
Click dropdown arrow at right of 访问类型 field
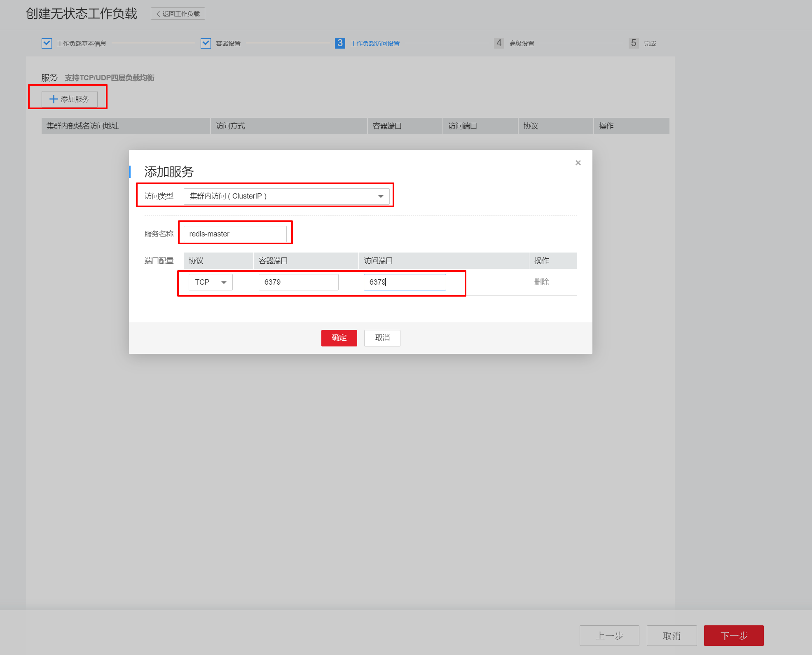coord(381,196)
